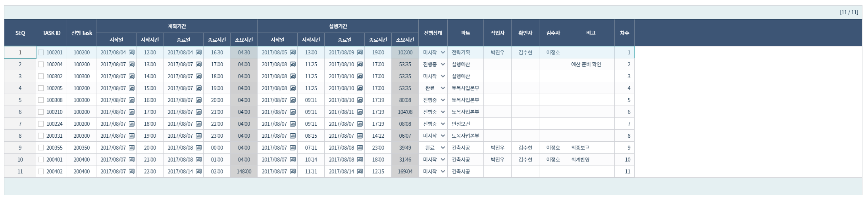Click the TASK ID column header

[52, 33]
